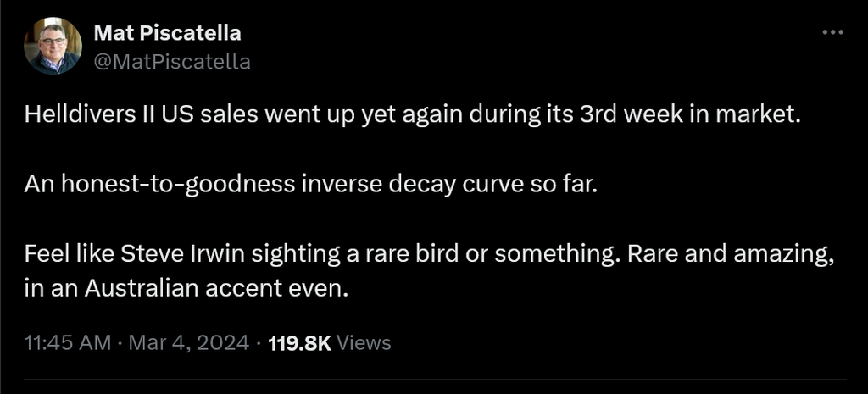The image size is (868, 394).
Task: Click the 119.8K view count number
Action: pyautogui.click(x=299, y=343)
